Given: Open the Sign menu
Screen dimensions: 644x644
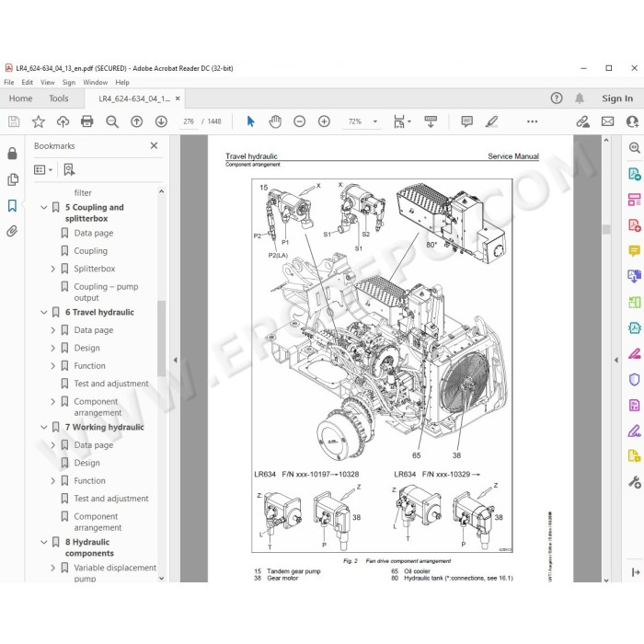Looking at the screenshot, I should 69,82.
